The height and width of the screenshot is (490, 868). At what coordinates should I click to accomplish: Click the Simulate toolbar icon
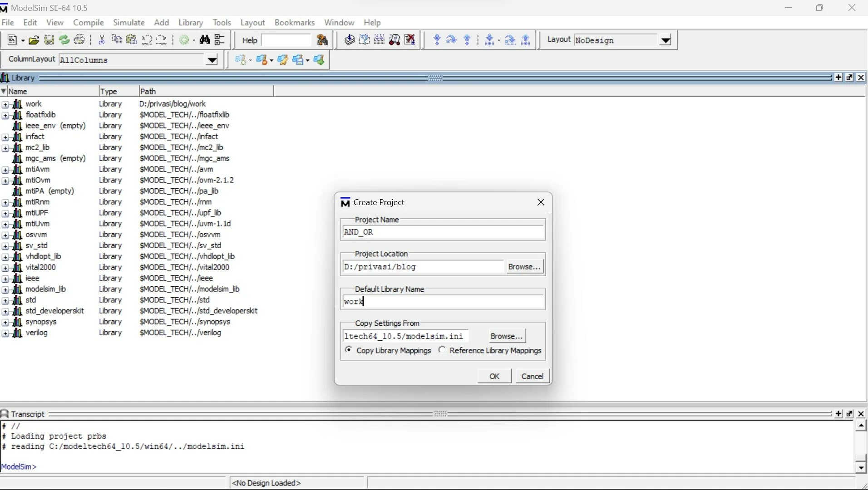pyautogui.click(x=395, y=40)
